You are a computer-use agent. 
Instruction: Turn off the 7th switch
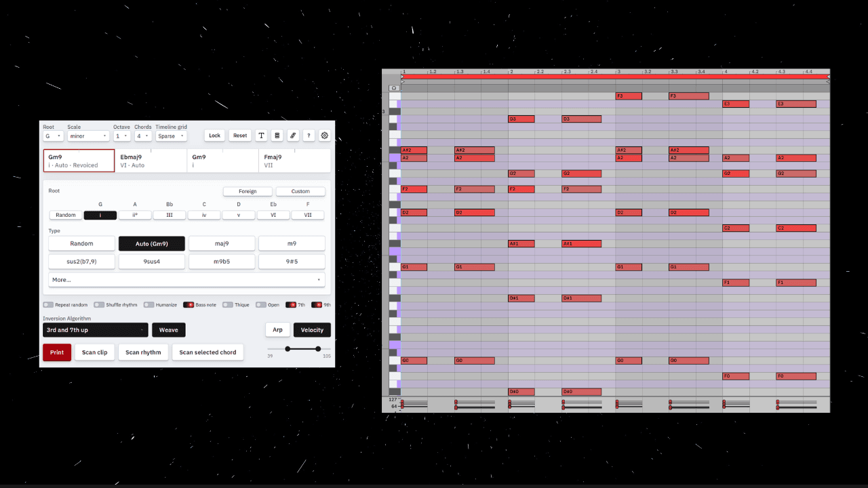coord(291,305)
